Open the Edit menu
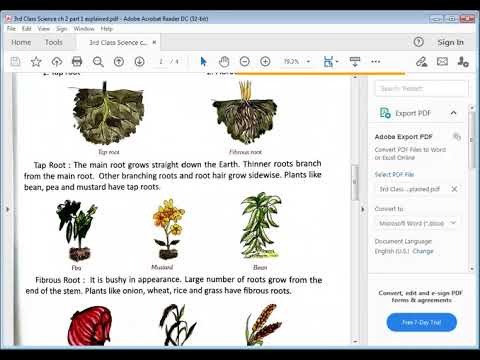Image resolution: width=480 pixels, height=360 pixels. pos(27,29)
